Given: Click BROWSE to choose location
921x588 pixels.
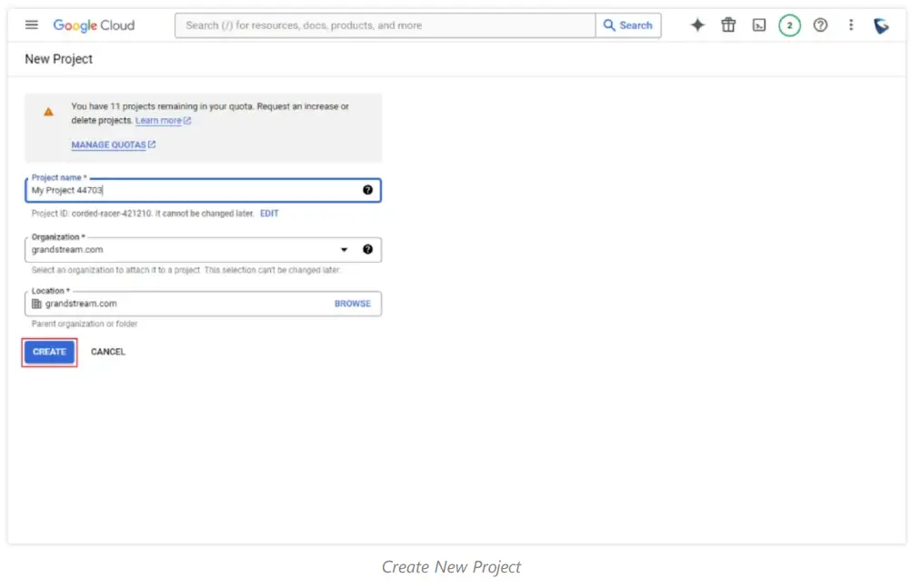Looking at the screenshot, I should pos(353,304).
